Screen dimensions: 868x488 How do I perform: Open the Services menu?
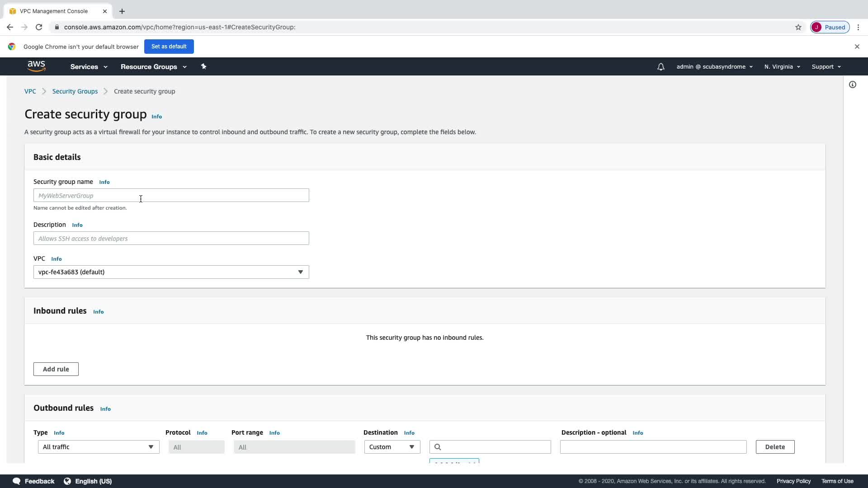89,67
